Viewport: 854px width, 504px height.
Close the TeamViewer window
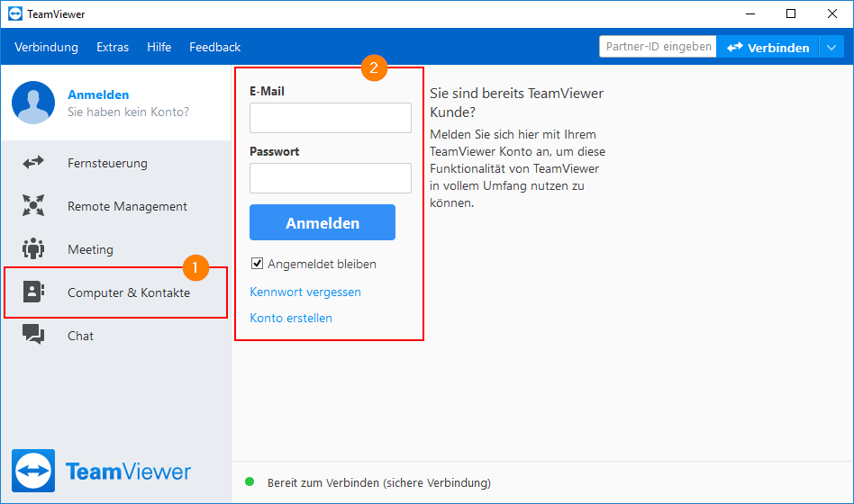pyautogui.click(x=831, y=14)
